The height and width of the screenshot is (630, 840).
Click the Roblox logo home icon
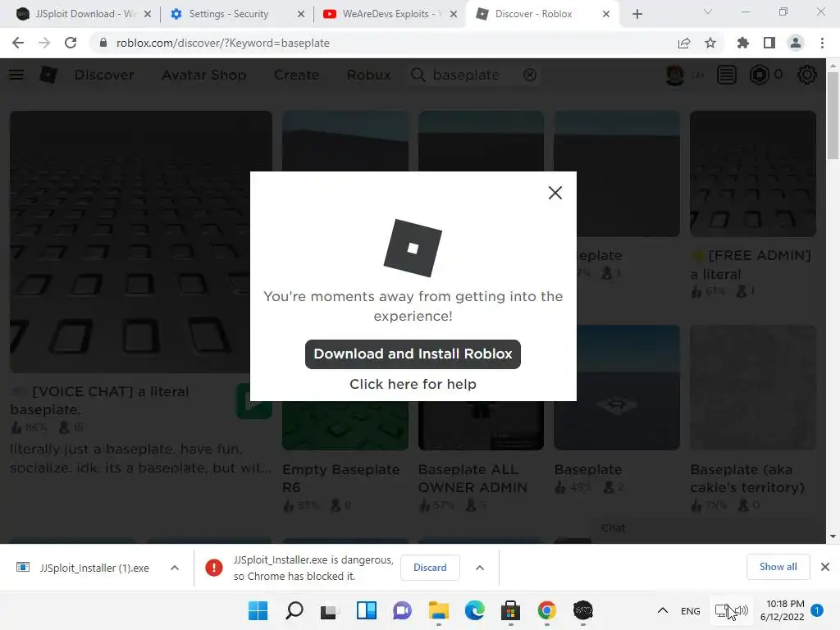(48, 75)
